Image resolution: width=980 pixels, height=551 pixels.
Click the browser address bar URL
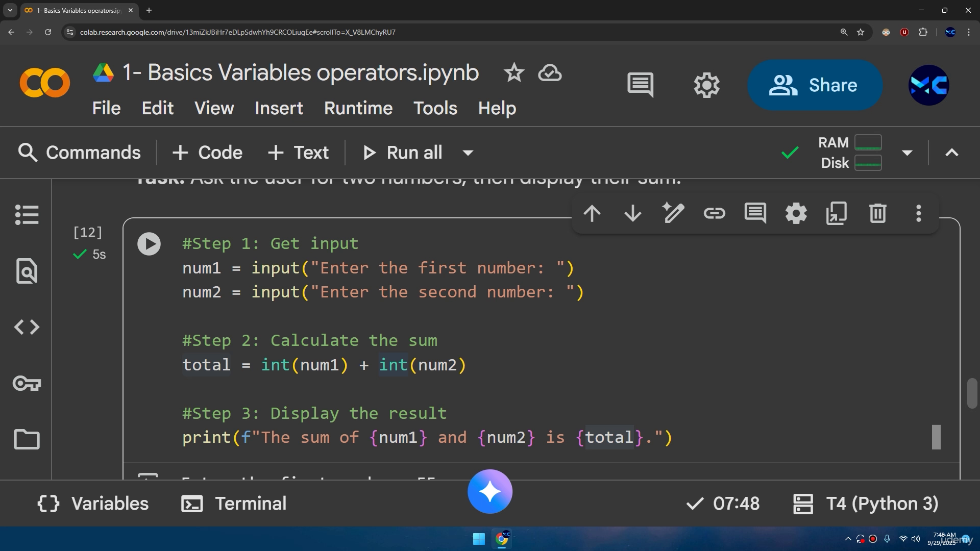pos(237,32)
